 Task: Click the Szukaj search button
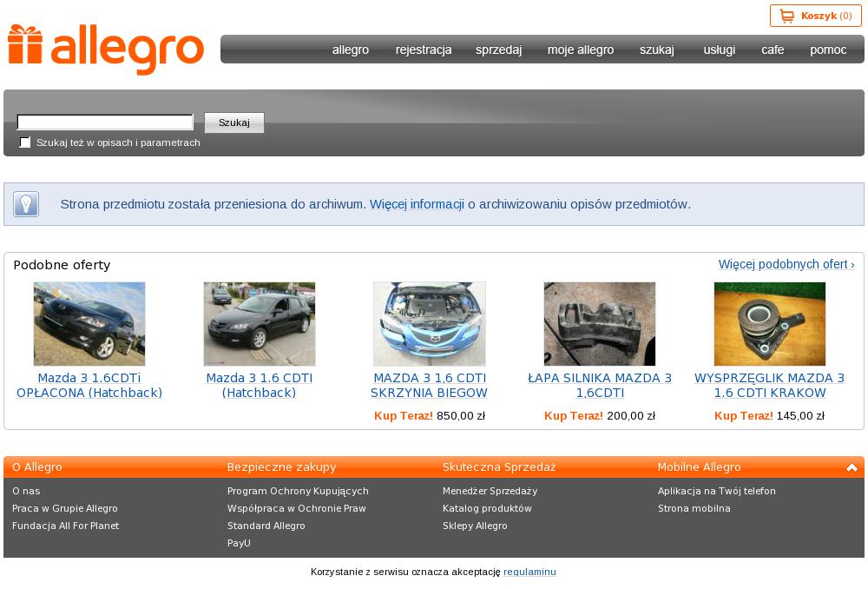click(234, 122)
